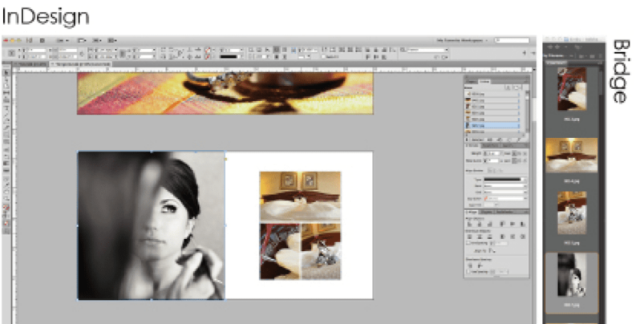Viewport: 644px width, 324px height.
Task: Open Align To dropdown in Align panel
Action: point(492,251)
